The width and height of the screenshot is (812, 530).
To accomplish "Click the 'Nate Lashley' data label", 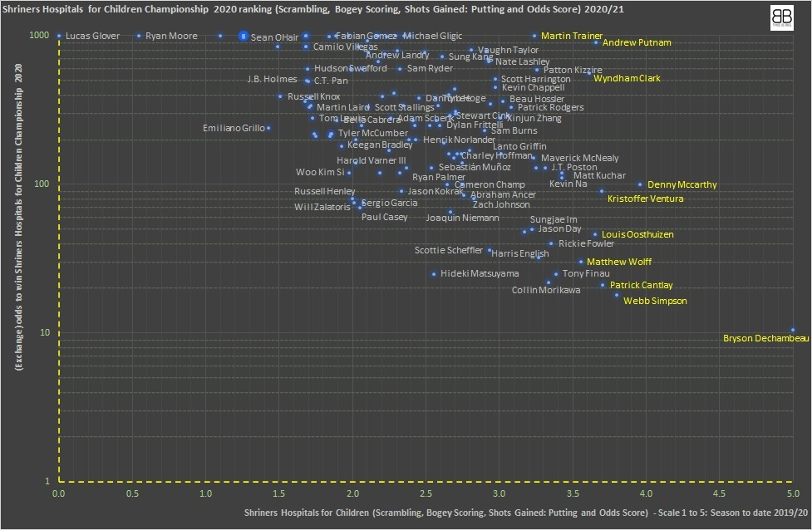I will 522,61.
